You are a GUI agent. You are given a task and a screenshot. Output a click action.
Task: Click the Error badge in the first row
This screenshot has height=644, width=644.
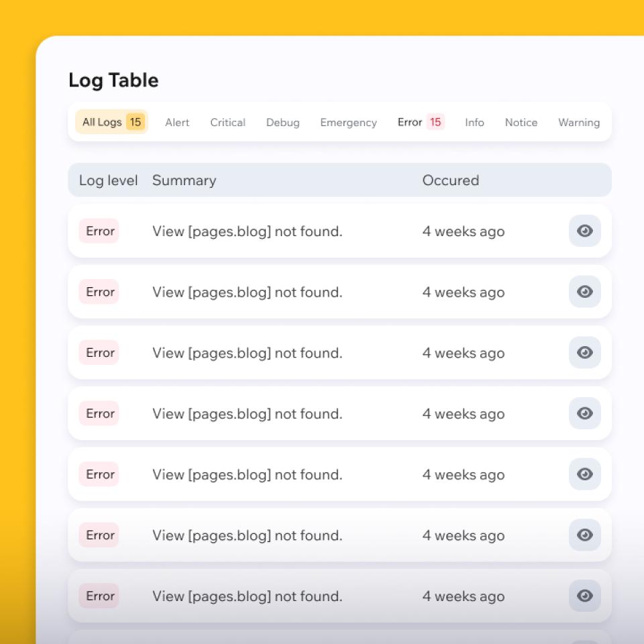[99, 231]
